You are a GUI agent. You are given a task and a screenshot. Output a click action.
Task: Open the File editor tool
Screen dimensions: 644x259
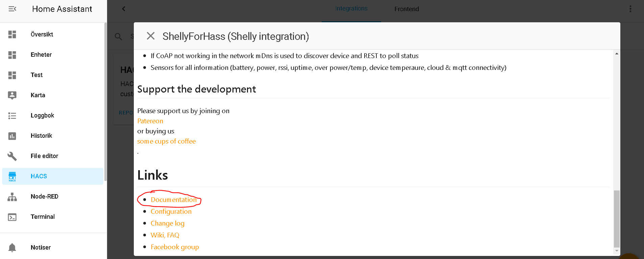(44, 156)
